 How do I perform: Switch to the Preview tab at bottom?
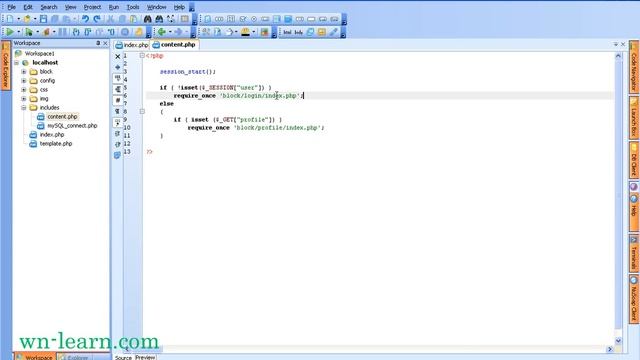click(145, 357)
